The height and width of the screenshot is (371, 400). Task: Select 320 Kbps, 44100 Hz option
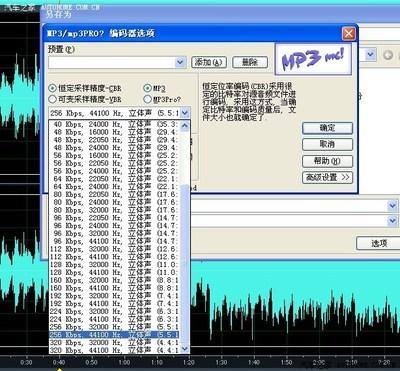(114, 350)
